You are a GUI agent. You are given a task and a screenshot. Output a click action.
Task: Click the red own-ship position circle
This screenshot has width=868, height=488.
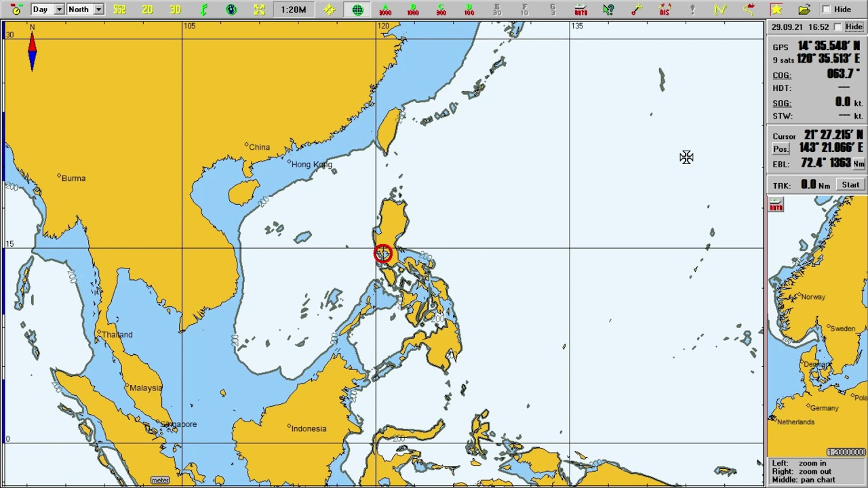pos(382,253)
